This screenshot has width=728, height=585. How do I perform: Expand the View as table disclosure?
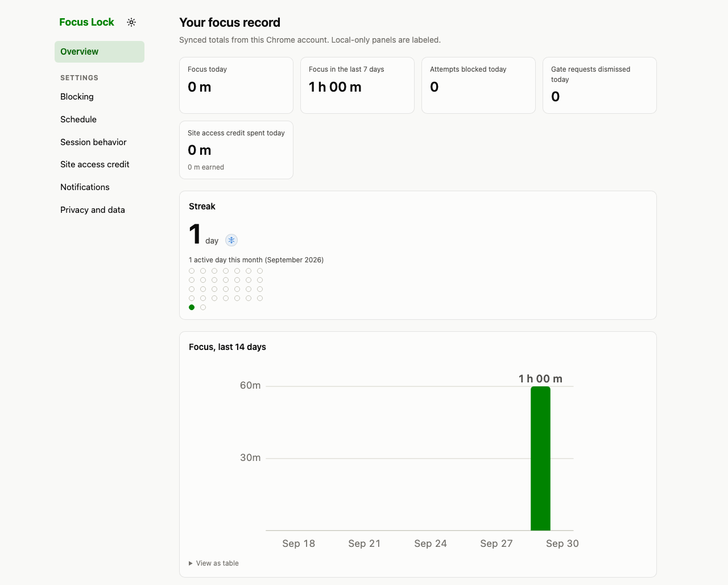214,563
